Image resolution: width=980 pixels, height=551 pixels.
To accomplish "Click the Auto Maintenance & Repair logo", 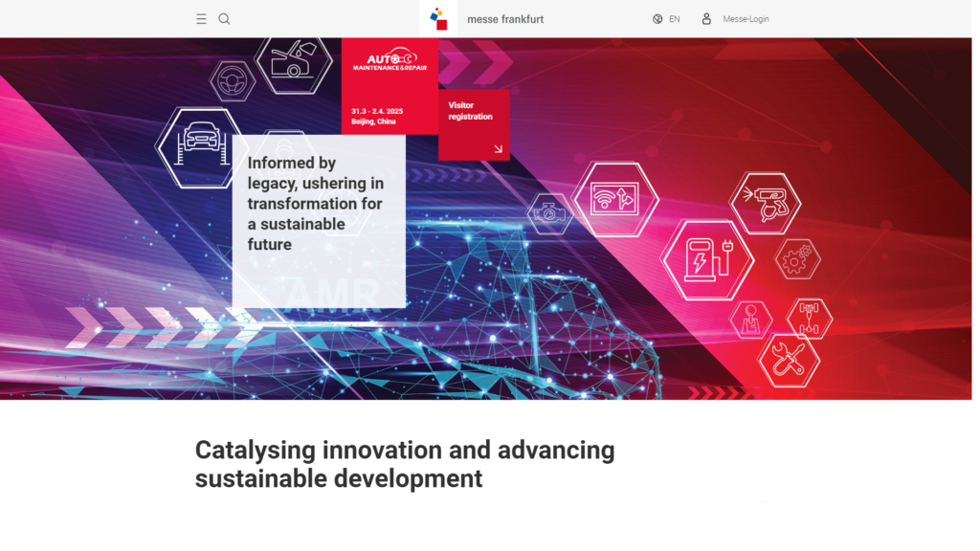I will pyautogui.click(x=390, y=59).
